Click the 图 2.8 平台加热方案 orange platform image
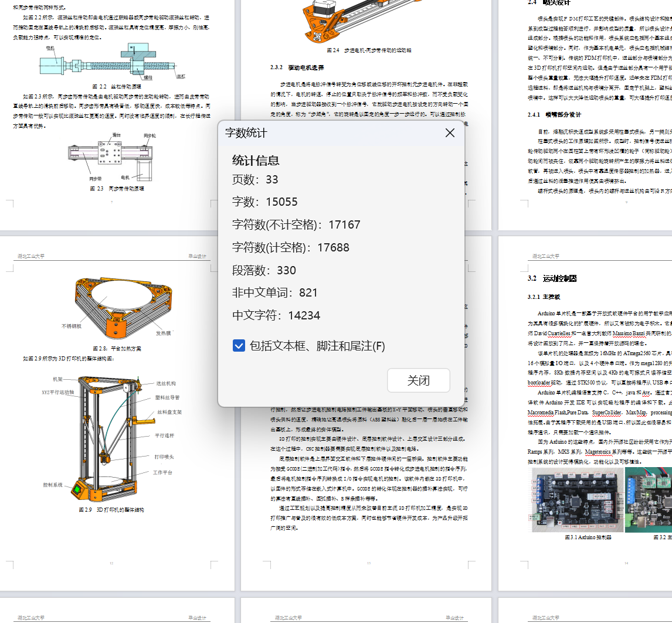The image size is (672, 623). click(123, 308)
